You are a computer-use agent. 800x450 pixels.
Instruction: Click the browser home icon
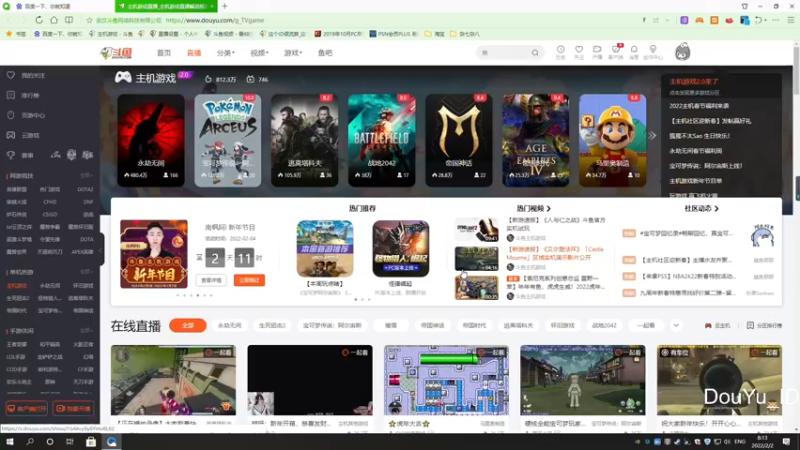point(54,20)
